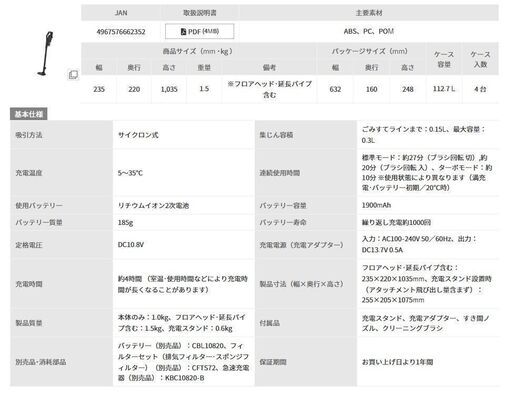Click the ケース容量 header
Image resolution: width=512 pixels, height=394 pixels.
[444, 59]
